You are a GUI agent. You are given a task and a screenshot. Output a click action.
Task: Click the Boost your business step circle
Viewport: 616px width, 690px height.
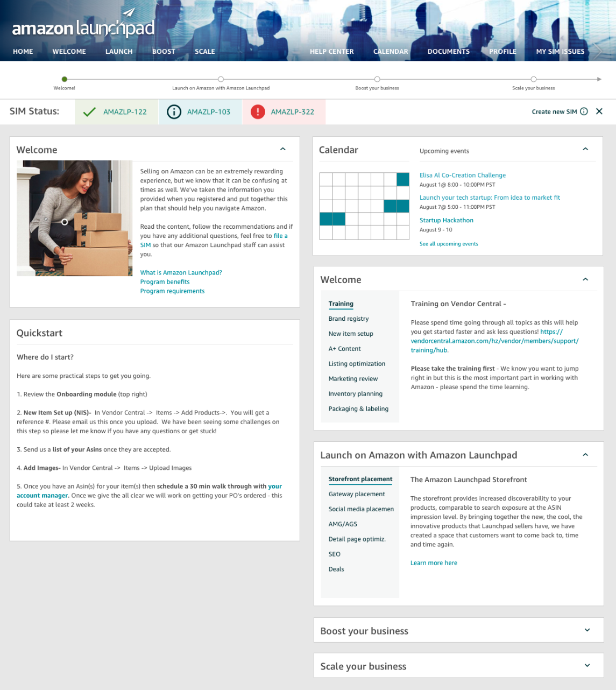pyautogui.click(x=377, y=79)
